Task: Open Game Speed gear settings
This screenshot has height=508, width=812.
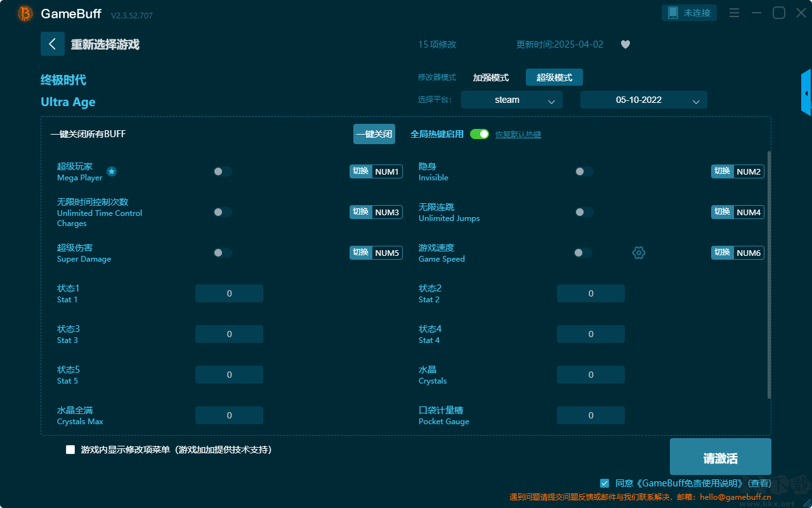Action: (x=639, y=253)
